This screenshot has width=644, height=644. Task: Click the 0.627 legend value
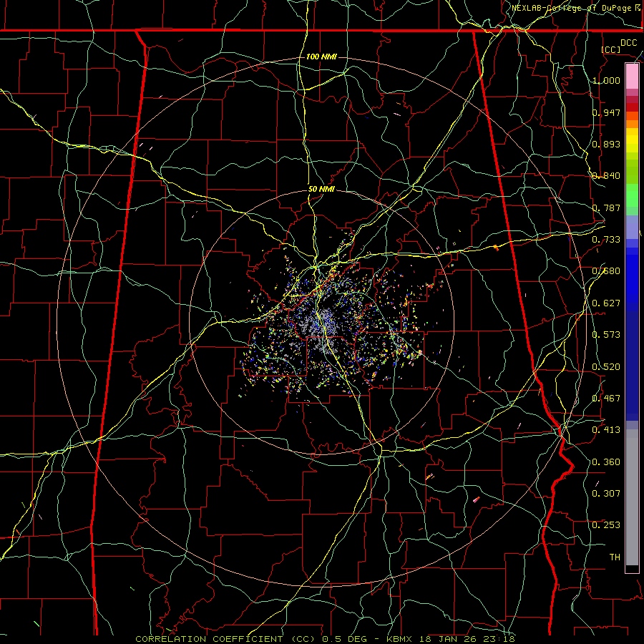point(606,303)
